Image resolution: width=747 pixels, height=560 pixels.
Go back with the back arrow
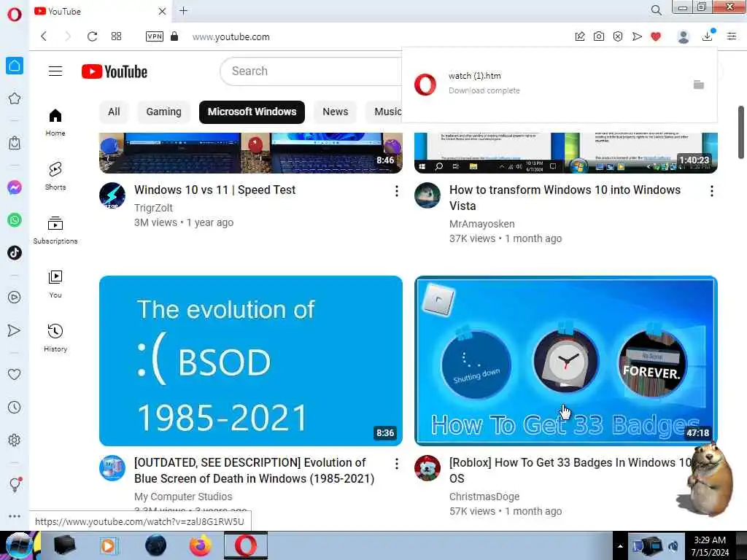point(44,36)
